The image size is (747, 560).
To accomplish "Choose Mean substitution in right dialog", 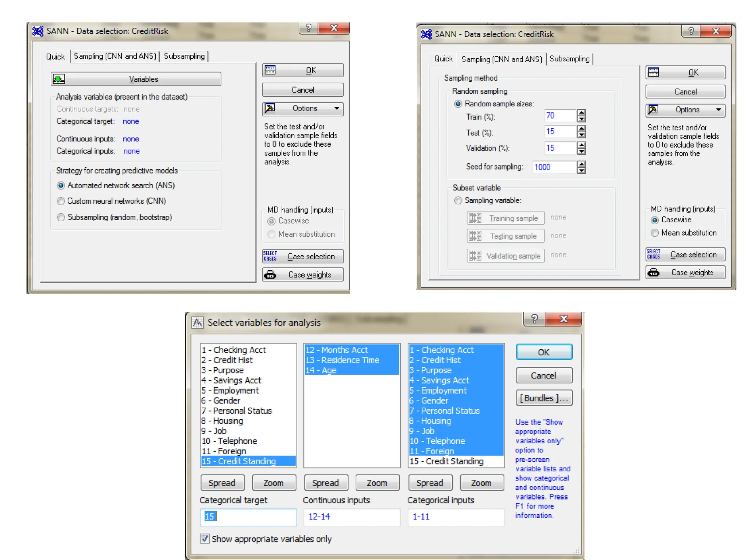I will point(655,233).
